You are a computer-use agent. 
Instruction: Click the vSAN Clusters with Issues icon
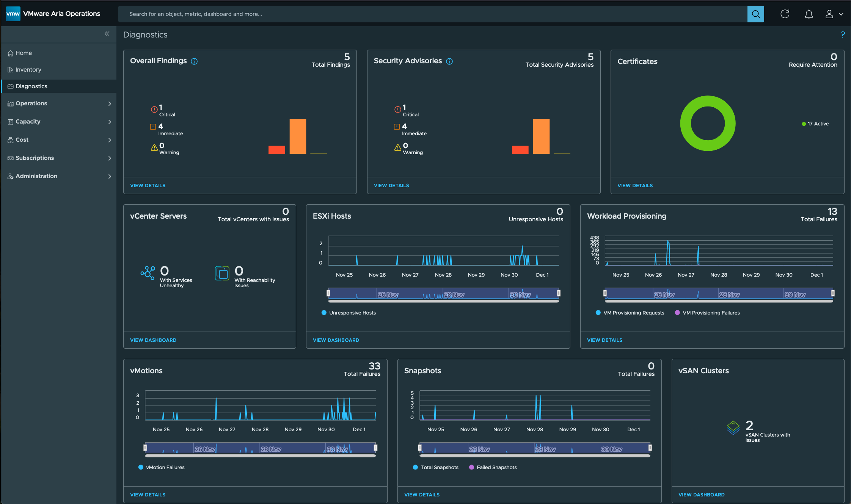pyautogui.click(x=733, y=428)
